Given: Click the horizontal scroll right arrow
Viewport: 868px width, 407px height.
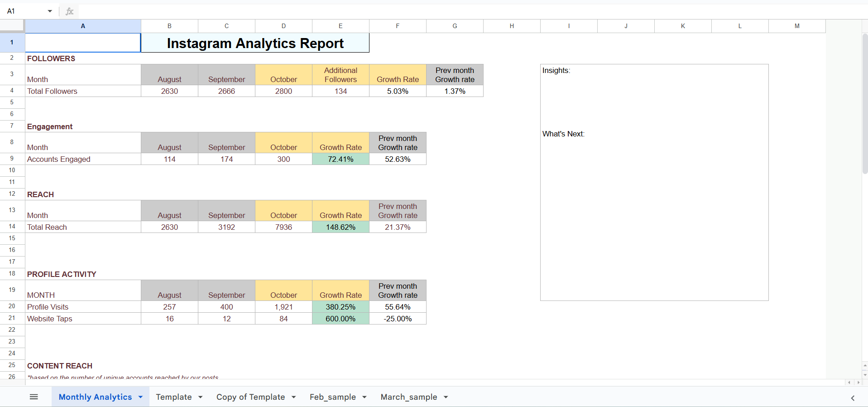Looking at the screenshot, I should pyautogui.click(x=858, y=383).
